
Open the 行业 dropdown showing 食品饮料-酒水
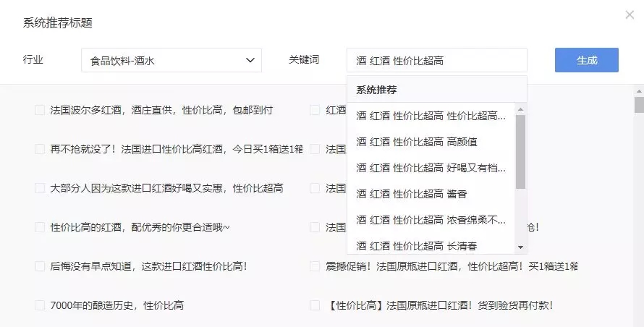171,60
